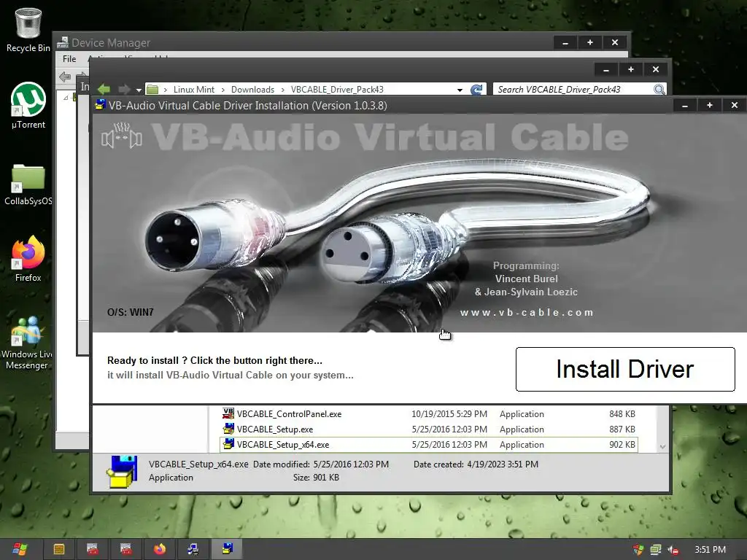The height and width of the screenshot is (560, 747).
Task: Click the folder icon in address bar
Action: 152,89
